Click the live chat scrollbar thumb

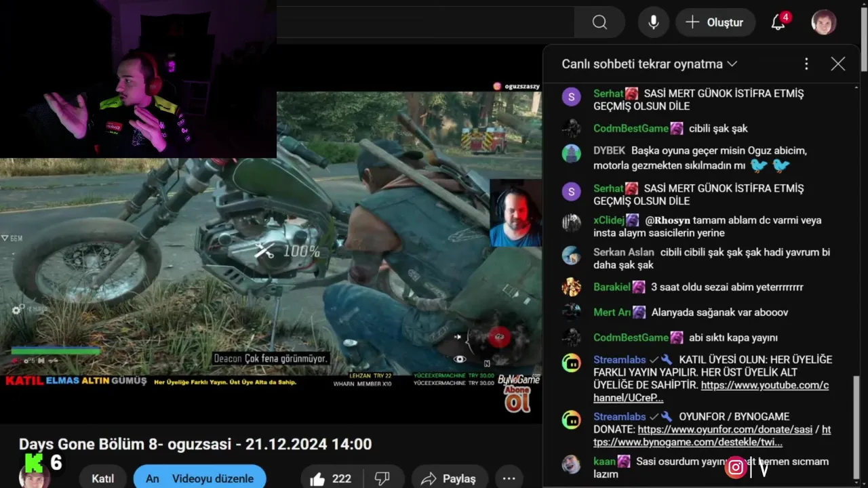(x=855, y=427)
